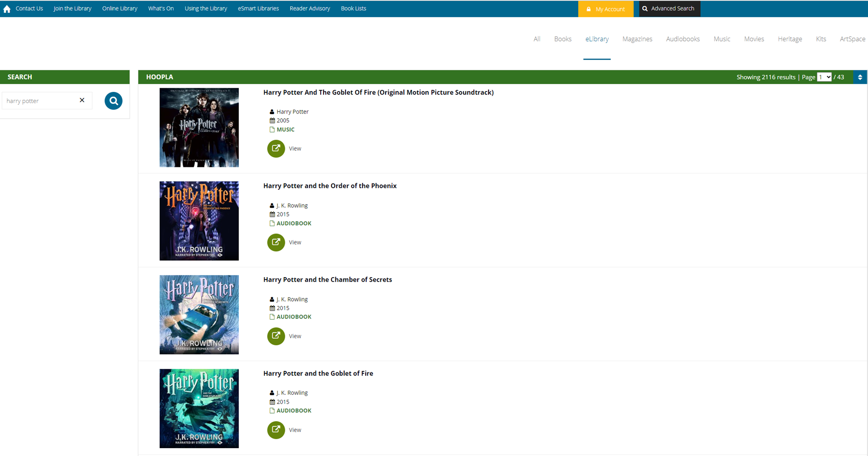Click J. K. Rowling under Goblet of Fire audiobook

pyautogui.click(x=292, y=393)
